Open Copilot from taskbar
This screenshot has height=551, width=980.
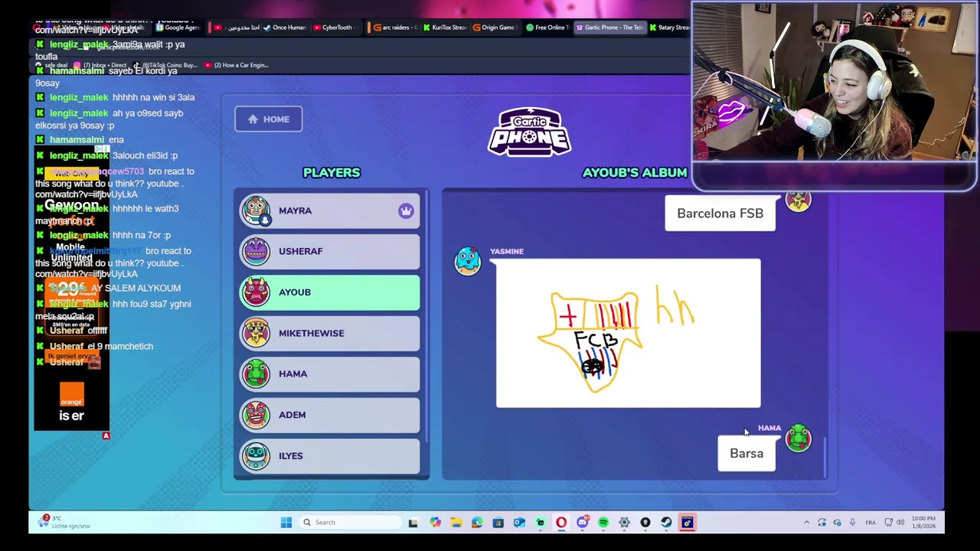(435, 523)
